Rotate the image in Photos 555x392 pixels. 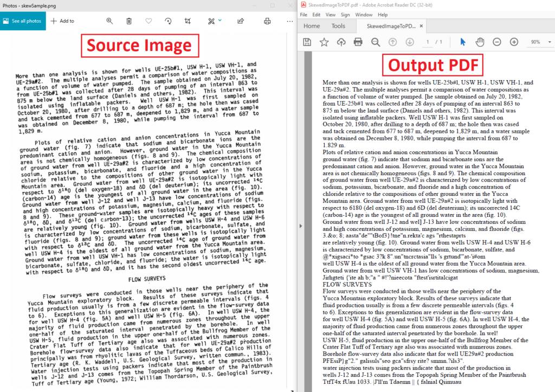click(168, 20)
